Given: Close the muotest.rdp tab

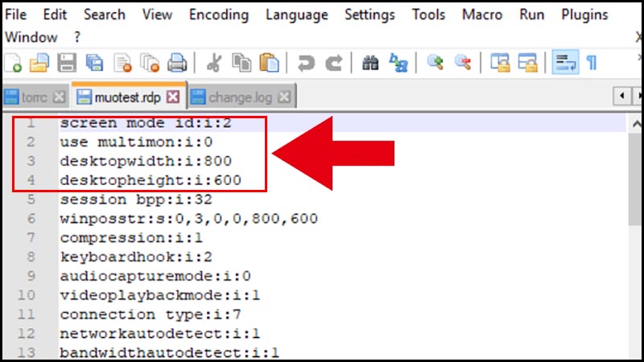Looking at the screenshot, I should click(173, 97).
